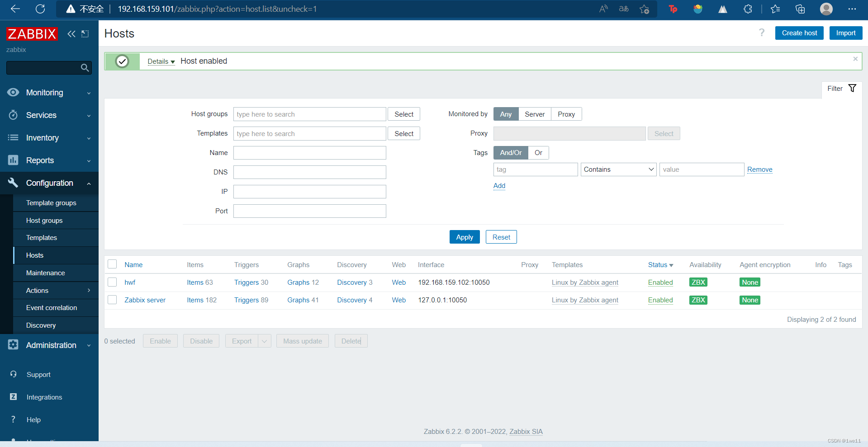Select Or tag mode
Viewport: 868px width, 447px height.
tap(538, 153)
